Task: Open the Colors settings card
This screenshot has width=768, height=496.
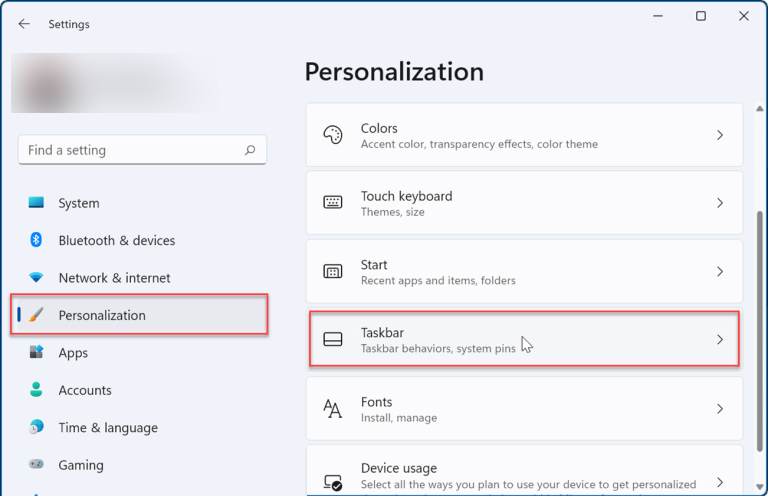Action: pyautogui.click(x=524, y=135)
